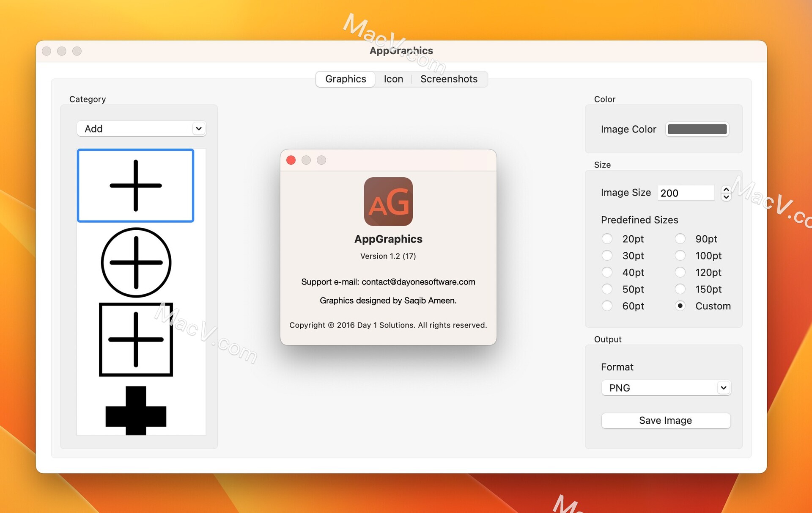Select the plain plus sign graphic

click(135, 185)
